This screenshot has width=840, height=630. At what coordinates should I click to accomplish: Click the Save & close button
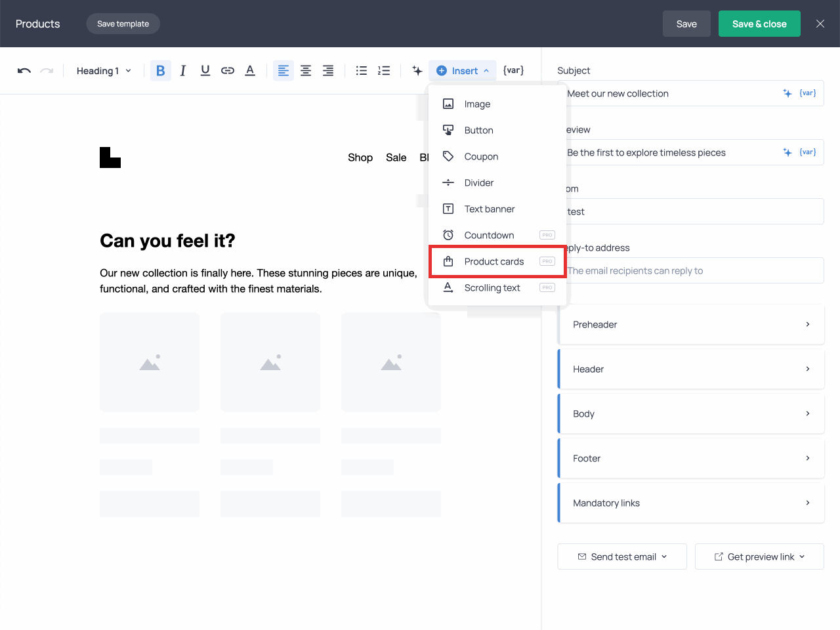click(x=759, y=24)
